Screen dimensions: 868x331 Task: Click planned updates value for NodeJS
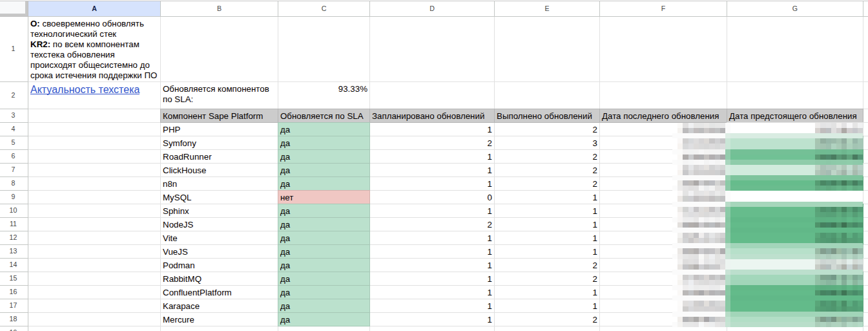[432, 224]
